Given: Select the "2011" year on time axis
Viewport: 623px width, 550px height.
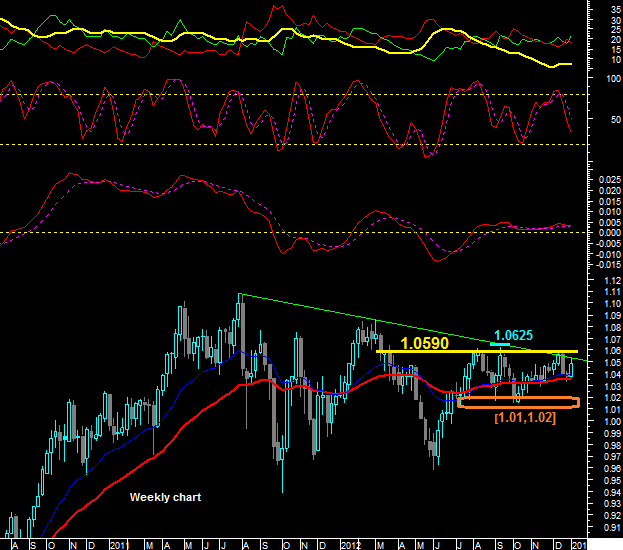Looking at the screenshot, I should (119, 545).
